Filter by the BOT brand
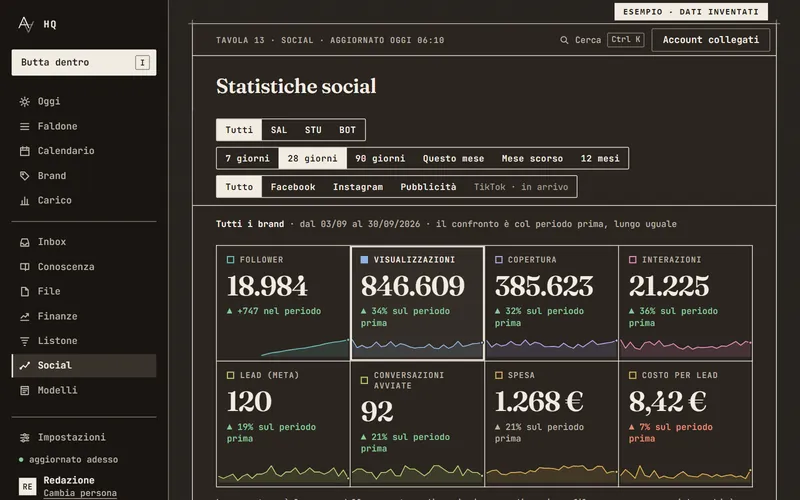Viewport: 800px width, 500px height. pos(347,130)
